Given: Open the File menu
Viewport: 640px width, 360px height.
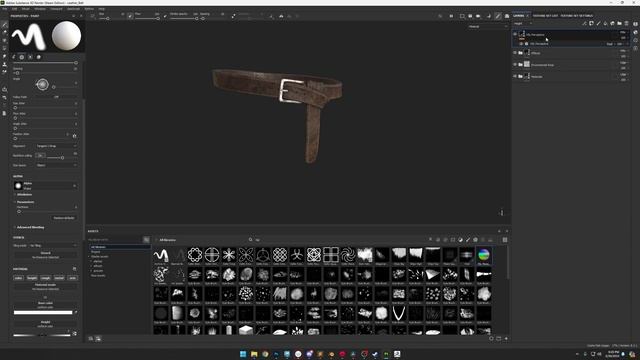Looking at the screenshot, I should click(4, 9).
